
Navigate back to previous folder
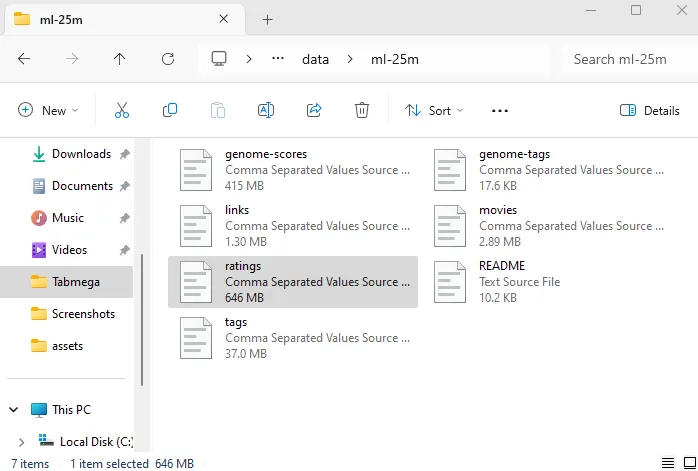click(x=24, y=59)
